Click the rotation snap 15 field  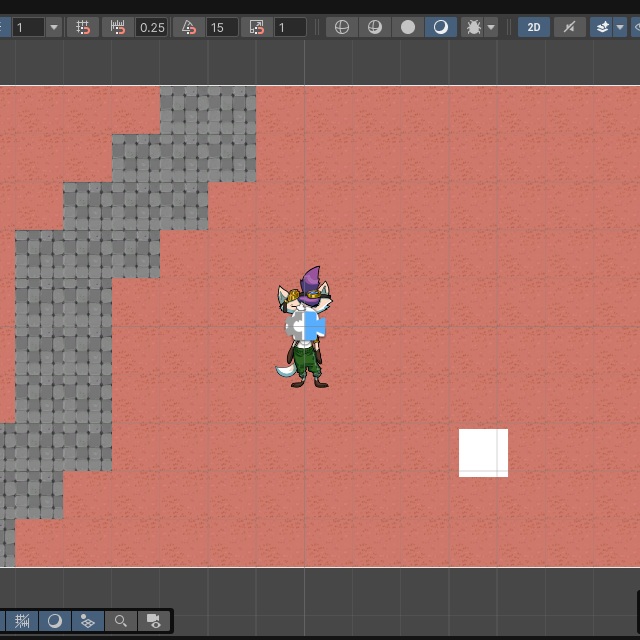222,27
